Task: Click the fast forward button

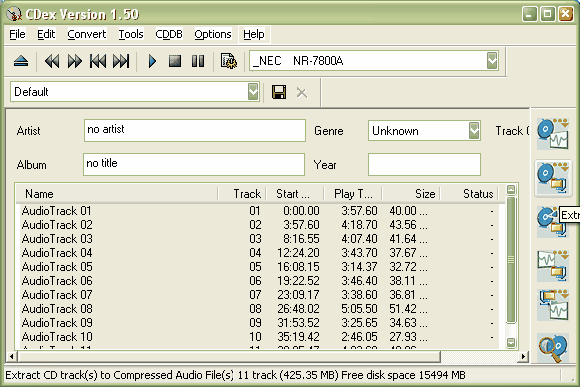Action: pos(75,61)
